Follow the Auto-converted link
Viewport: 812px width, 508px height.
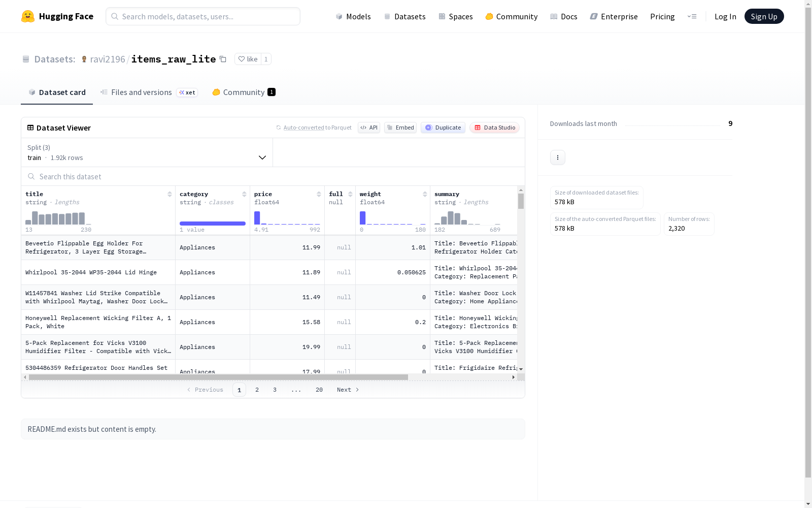tap(303, 128)
